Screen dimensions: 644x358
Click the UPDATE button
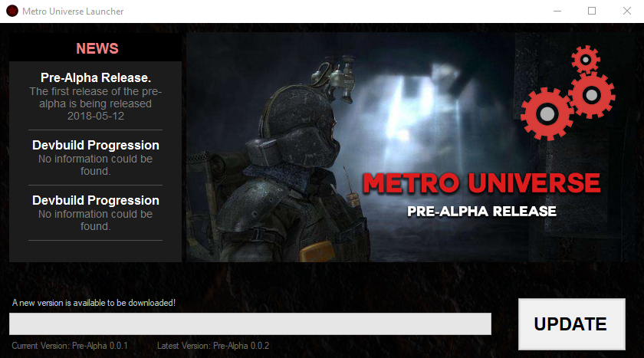pyautogui.click(x=572, y=324)
